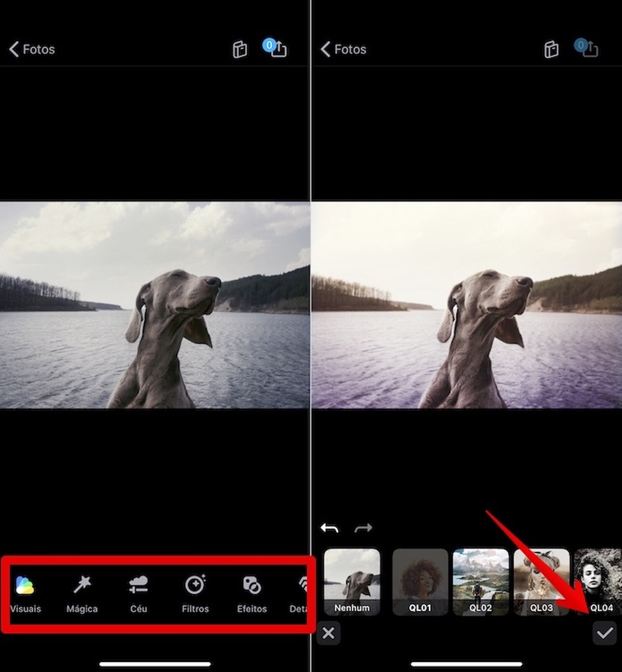Redo the undone edit

point(363,527)
